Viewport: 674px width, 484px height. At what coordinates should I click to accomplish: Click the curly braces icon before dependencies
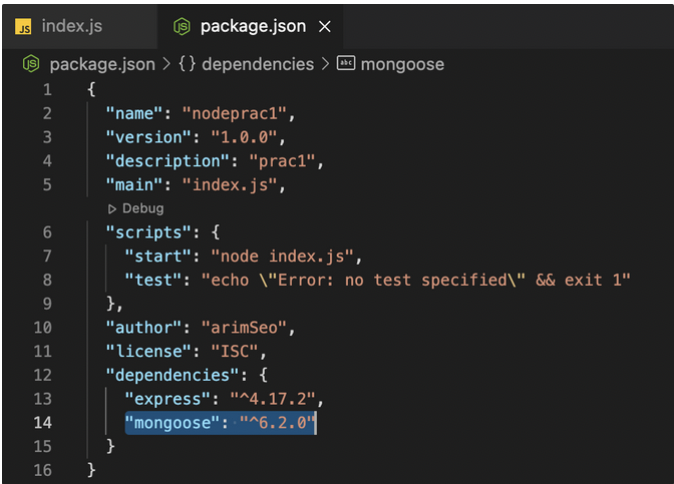pyautogui.click(x=187, y=64)
